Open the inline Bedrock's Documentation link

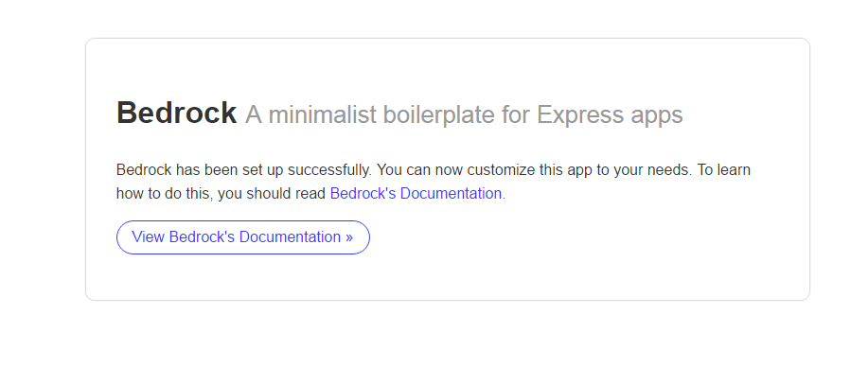coord(417,194)
